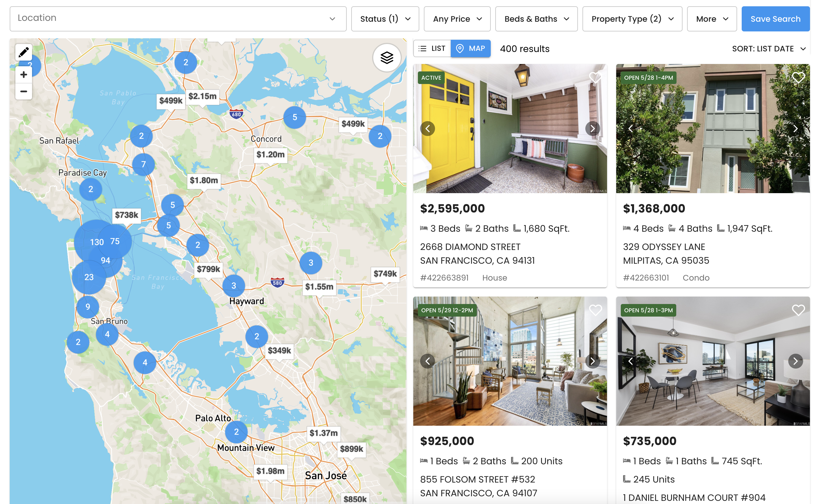
Task: Click the heart icon on $735,000 listing
Action: click(x=797, y=310)
